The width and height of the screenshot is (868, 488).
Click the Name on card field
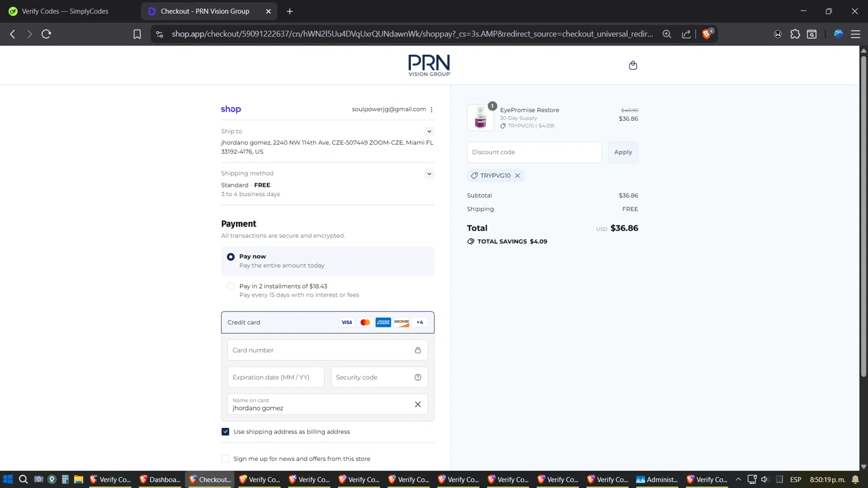(x=328, y=405)
